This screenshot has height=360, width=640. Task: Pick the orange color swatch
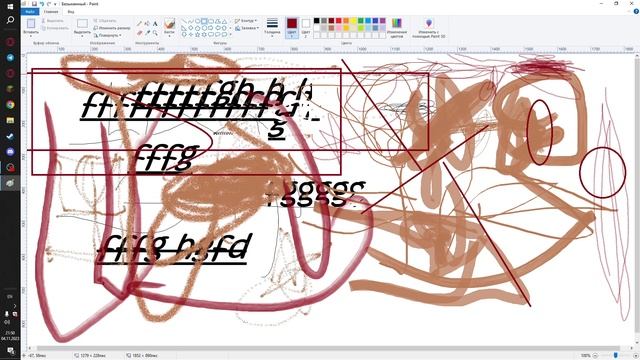[x=346, y=20]
